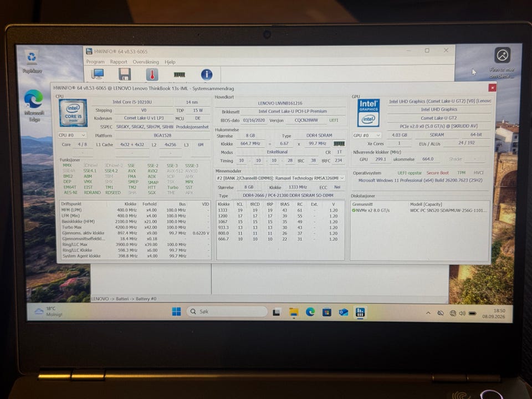532x399 pixels.
Task: Click the DDR4 SDRAM memory type field
Action: coord(319,135)
